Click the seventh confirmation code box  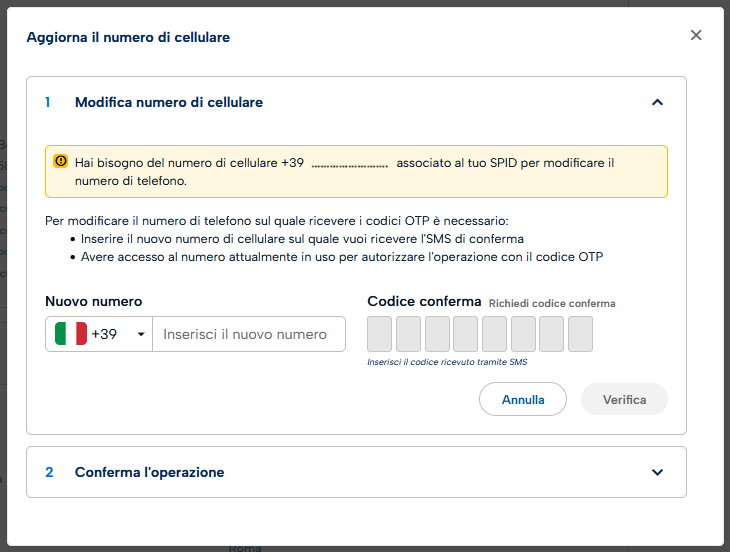coord(552,334)
